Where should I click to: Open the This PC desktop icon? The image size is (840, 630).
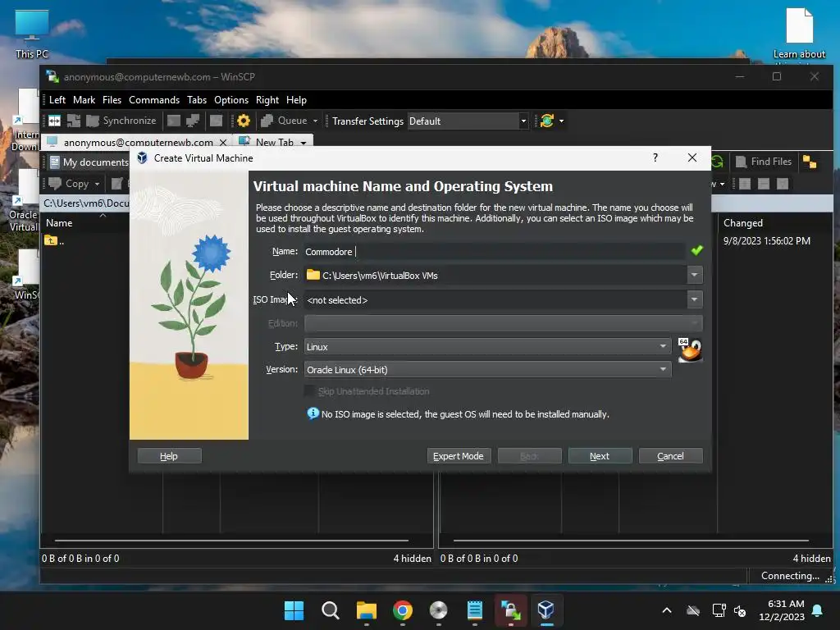pos(32,34)
